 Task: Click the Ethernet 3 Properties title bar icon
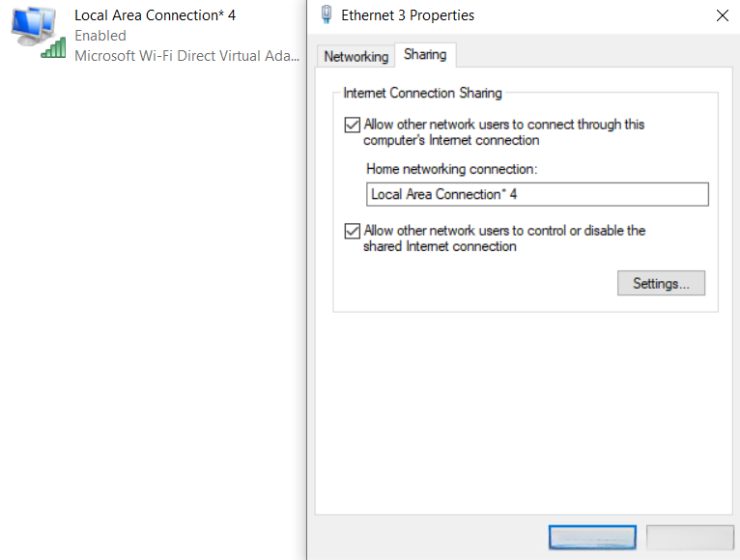[326, 15]
